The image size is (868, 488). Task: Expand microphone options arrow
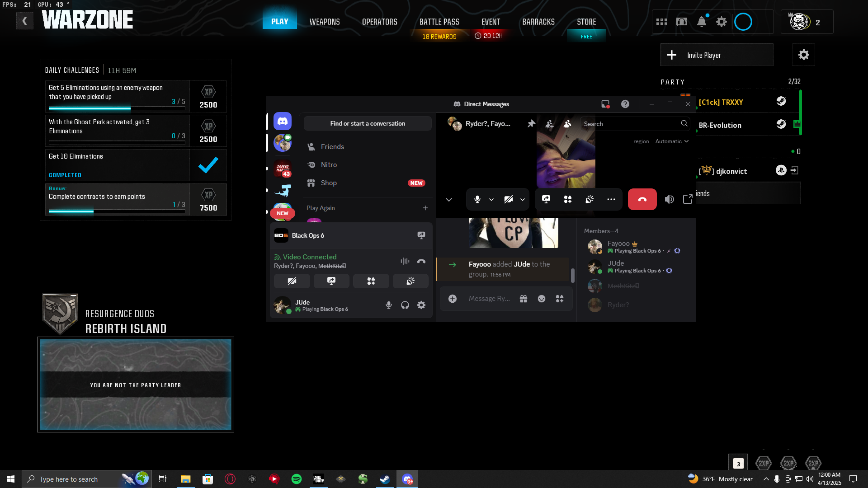pyautogui.click(x=491, y=199)
